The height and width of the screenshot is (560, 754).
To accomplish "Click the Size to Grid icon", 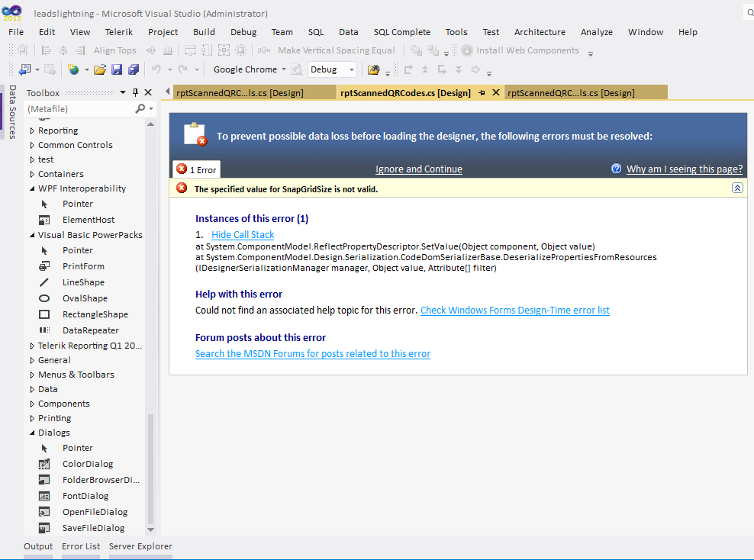I will (x=241, y=50).
